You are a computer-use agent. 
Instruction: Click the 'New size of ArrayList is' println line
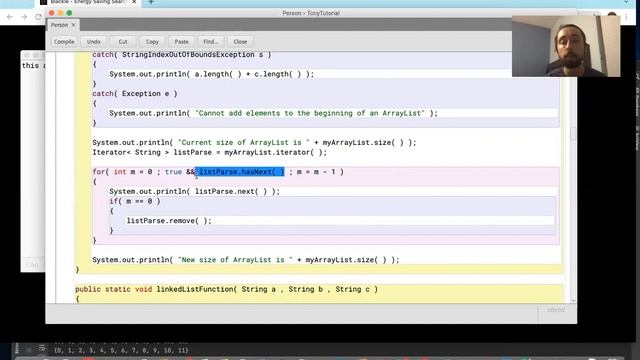246,260
